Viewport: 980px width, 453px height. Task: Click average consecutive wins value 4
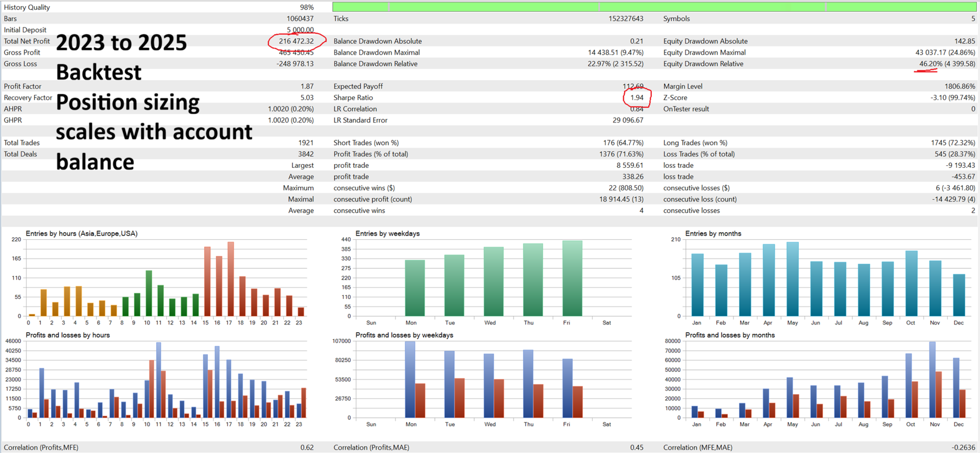click(x=642, y=210)
